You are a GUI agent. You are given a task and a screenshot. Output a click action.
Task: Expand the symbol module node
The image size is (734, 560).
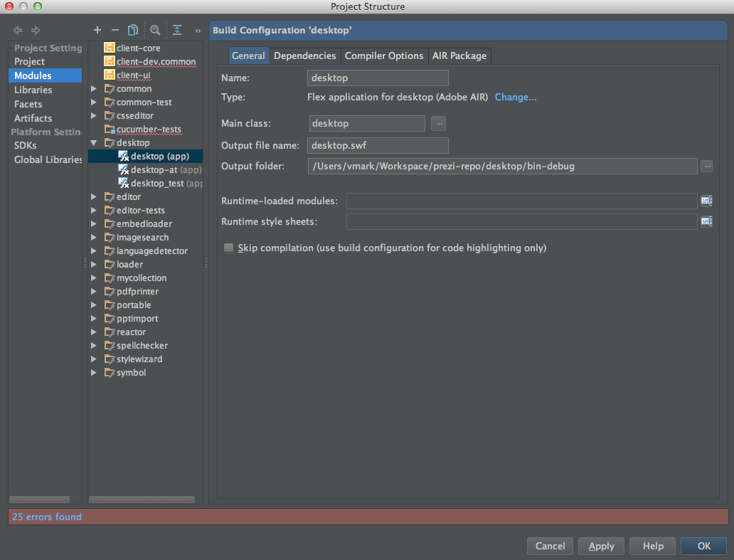click(x=94, y=373)
